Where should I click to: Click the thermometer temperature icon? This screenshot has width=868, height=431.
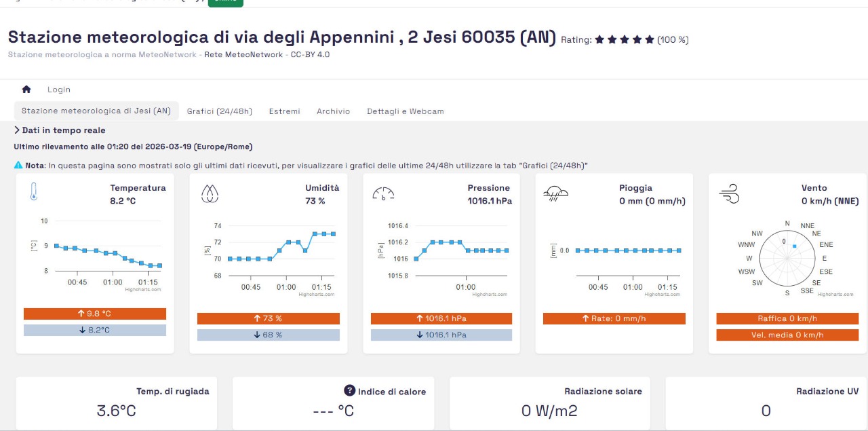(x=34, y=192)
